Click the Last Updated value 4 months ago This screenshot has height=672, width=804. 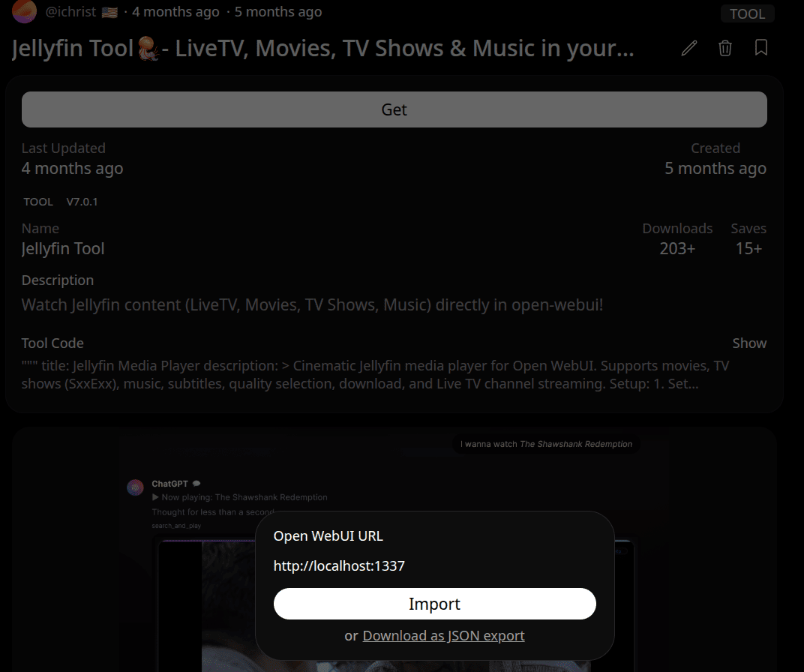click(x=72, y=168)
